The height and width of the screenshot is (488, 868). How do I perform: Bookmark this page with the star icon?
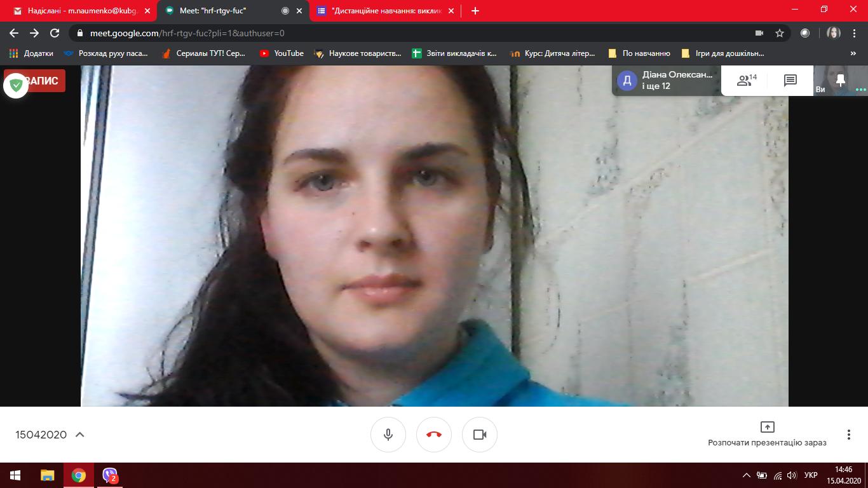[780, 33]
